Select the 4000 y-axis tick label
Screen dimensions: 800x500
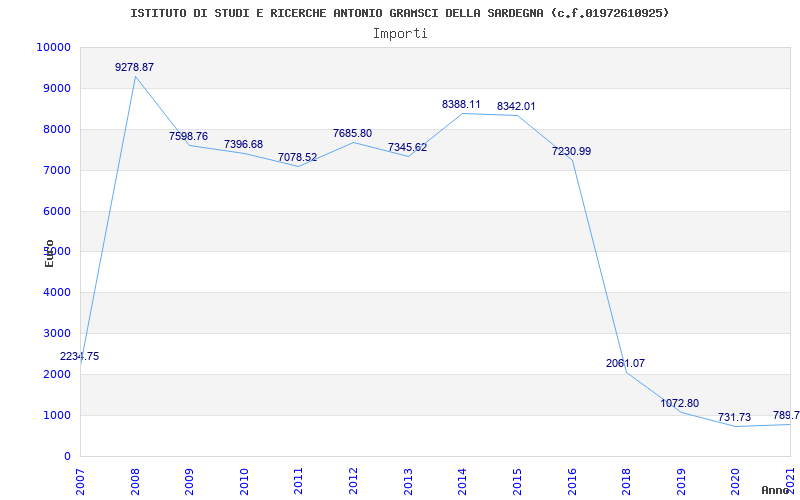point(56,293)
